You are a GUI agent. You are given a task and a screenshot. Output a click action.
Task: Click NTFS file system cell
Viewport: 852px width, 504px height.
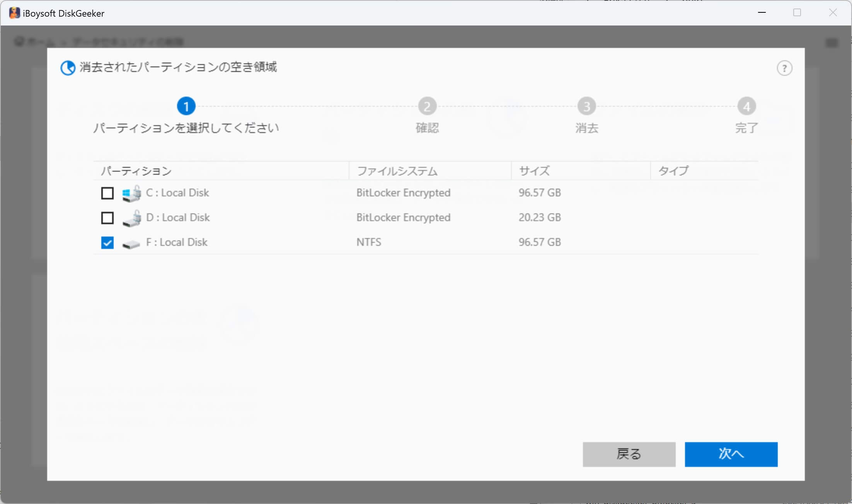[x=369, y=242]
